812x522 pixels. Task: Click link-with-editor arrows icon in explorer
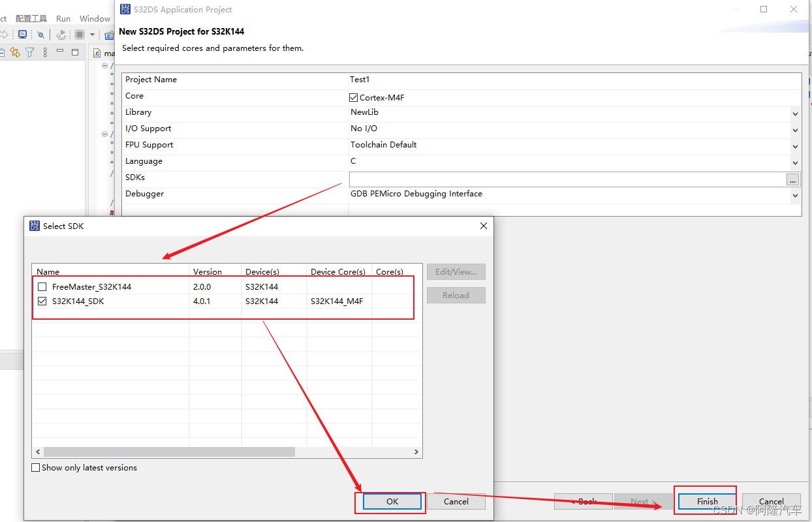(15, 52)
